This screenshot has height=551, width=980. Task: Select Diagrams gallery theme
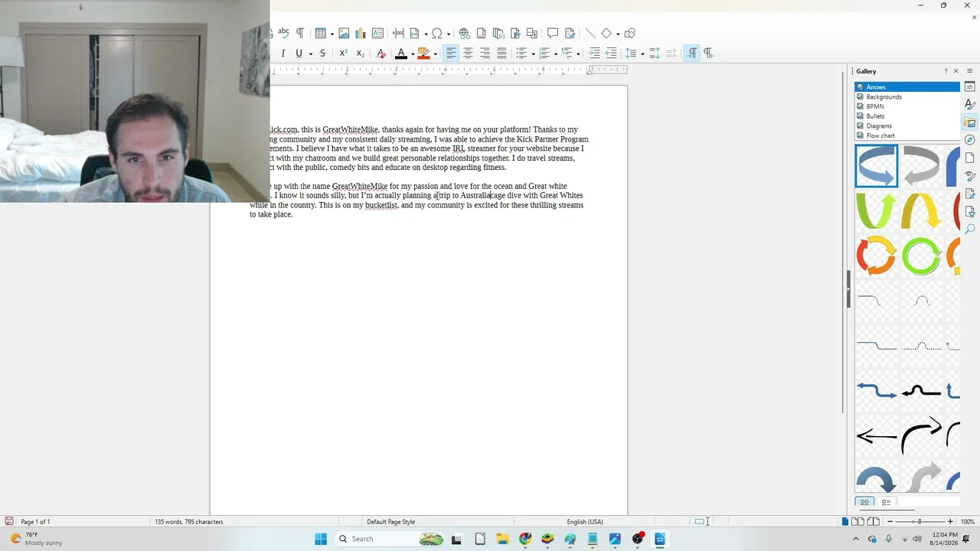pyautogui.click(x=907, y=126)
